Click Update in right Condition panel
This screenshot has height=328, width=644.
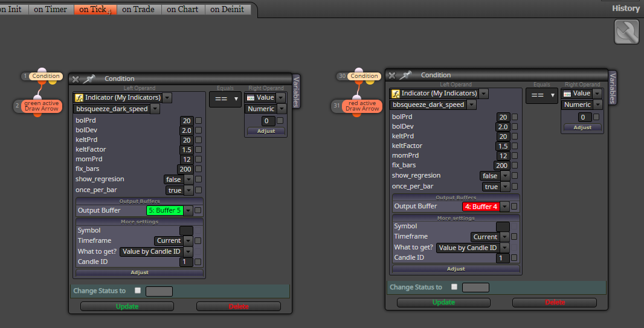(x=443, y=303)
